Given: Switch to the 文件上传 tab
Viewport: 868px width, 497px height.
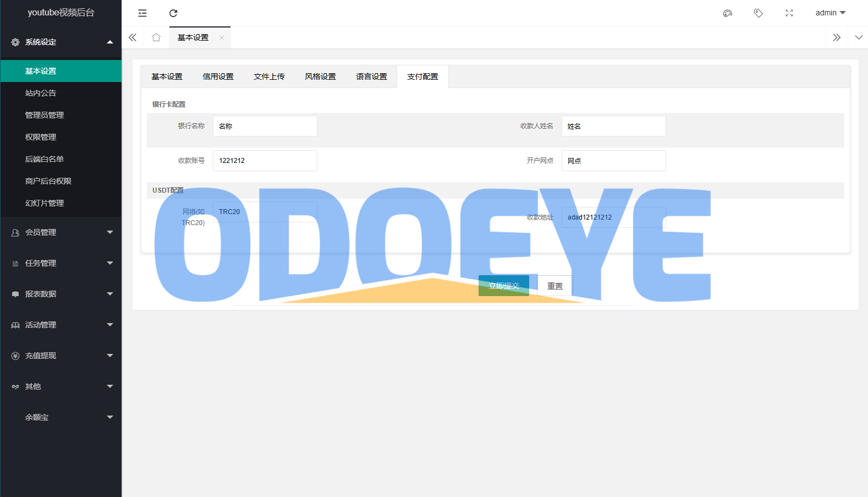Looking at the screenshot, I should point(269,77).
